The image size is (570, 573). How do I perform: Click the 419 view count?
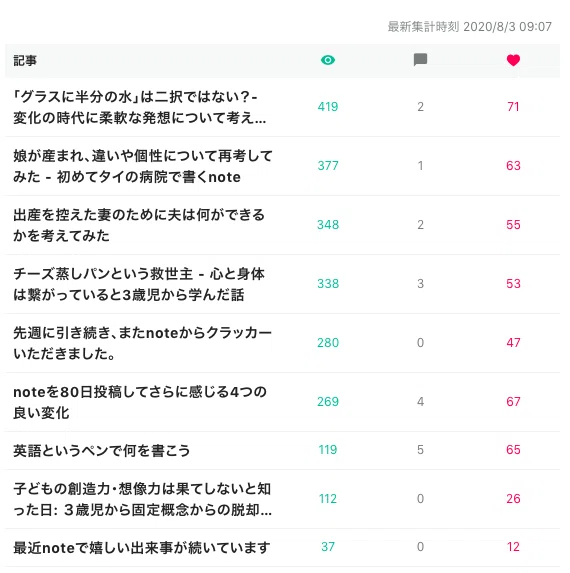tap(328, 107)
